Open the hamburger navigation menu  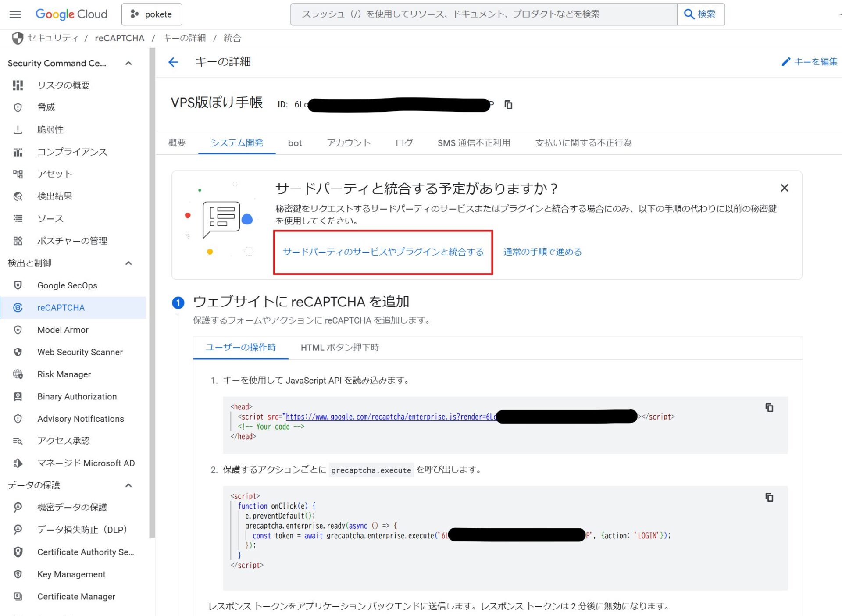(15, 14)
